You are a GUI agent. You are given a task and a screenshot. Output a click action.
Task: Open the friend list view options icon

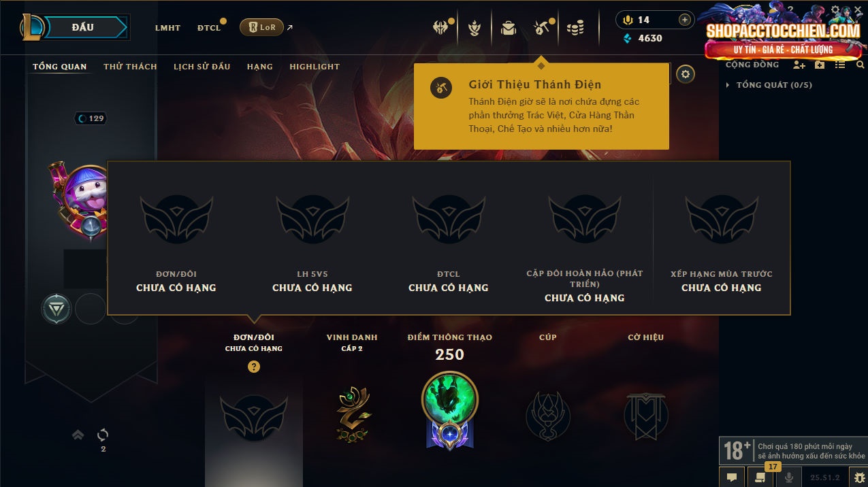click(840, 65)
